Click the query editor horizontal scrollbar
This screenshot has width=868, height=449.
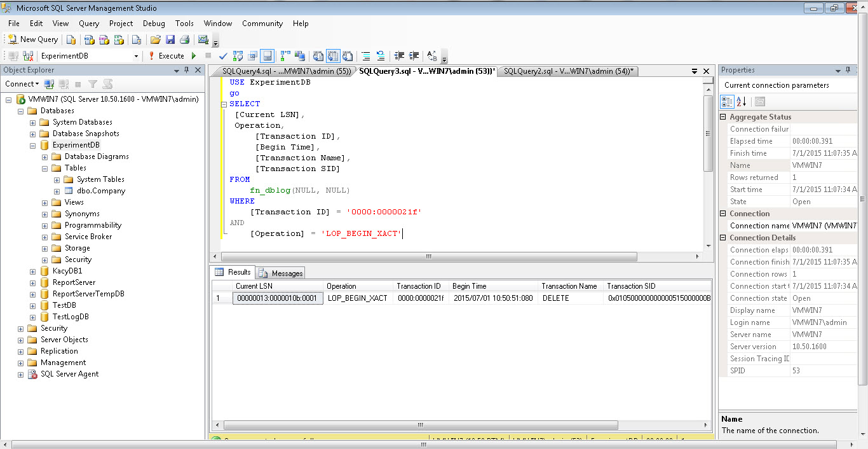tap(429, 257)
